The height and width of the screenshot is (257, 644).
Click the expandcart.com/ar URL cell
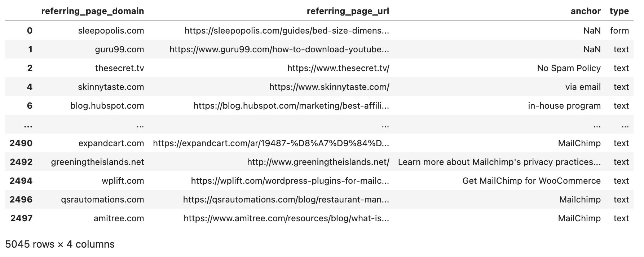pos(271,143)
